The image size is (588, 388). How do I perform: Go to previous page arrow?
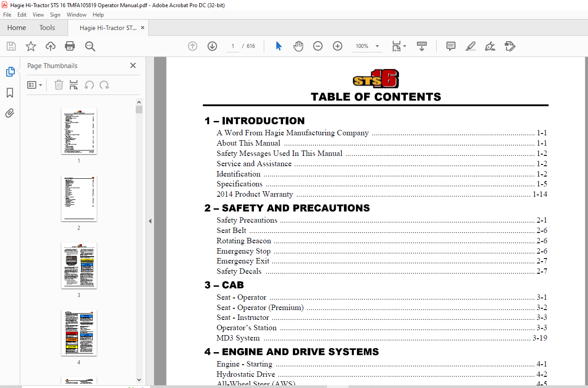[x=193, y=46]
